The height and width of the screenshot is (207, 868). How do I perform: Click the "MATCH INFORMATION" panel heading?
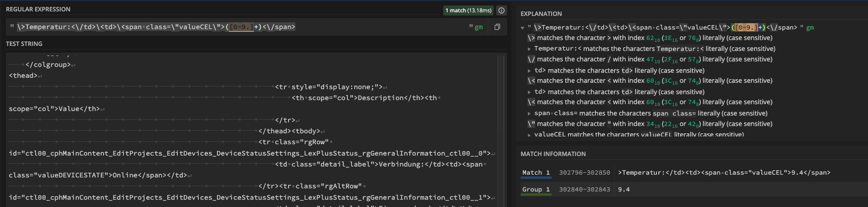pyautogui.click(x=553, y=154)
